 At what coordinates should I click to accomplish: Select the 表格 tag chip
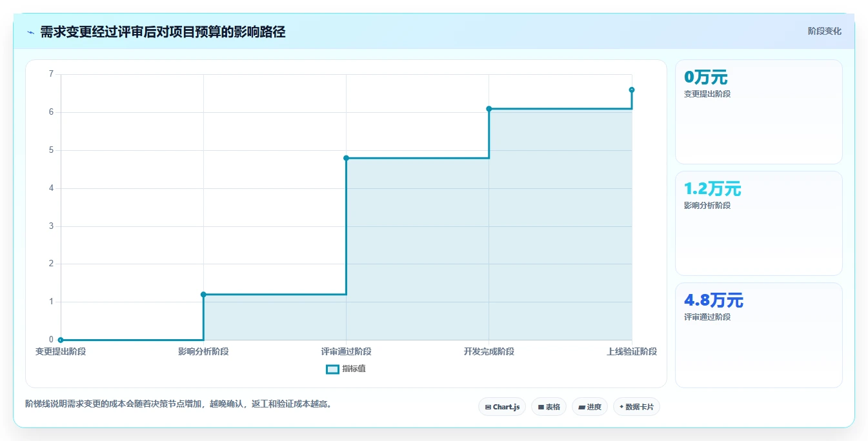tap(549, 407)
